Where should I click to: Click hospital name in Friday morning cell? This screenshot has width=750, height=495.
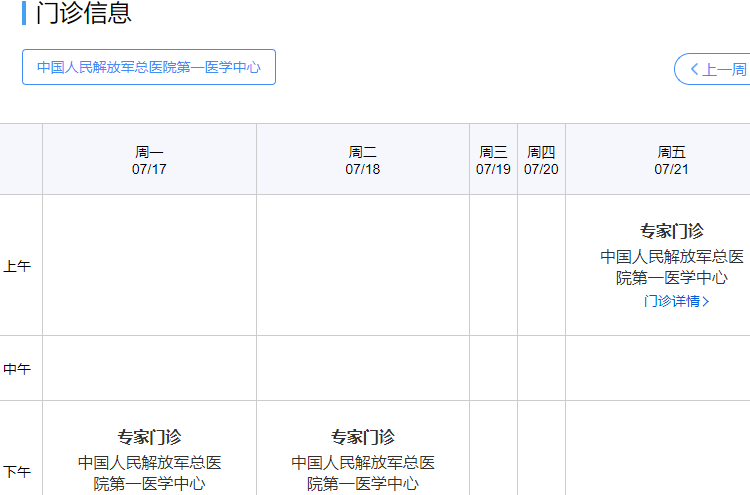pos(671,267)
